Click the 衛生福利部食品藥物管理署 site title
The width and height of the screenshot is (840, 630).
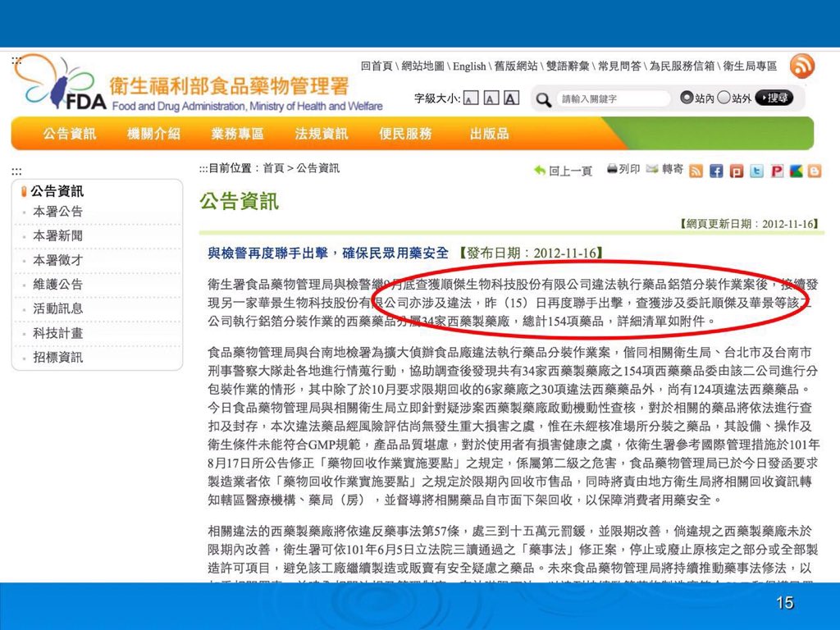pyautogui.click(x=230, y=85)
